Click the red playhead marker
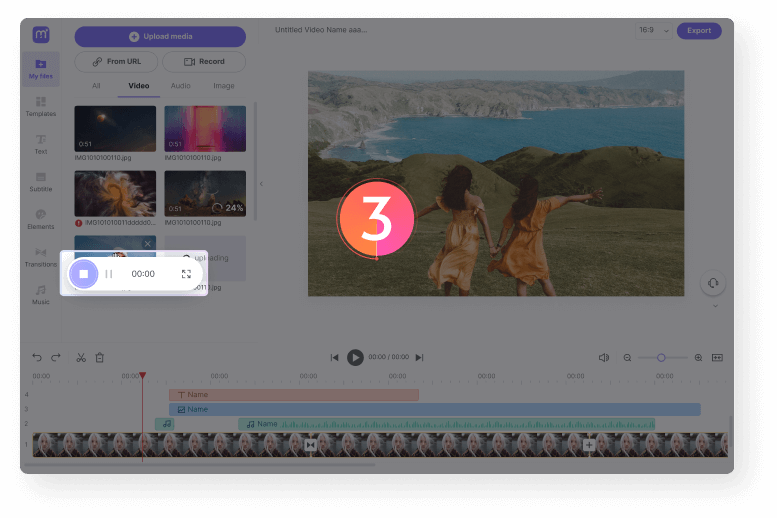 point(143,375)
